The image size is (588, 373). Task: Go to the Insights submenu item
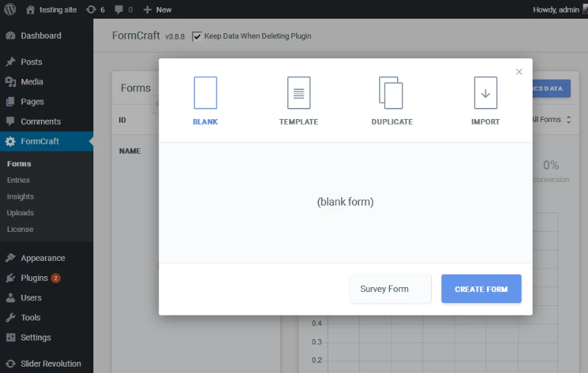[x=20, y=197]
